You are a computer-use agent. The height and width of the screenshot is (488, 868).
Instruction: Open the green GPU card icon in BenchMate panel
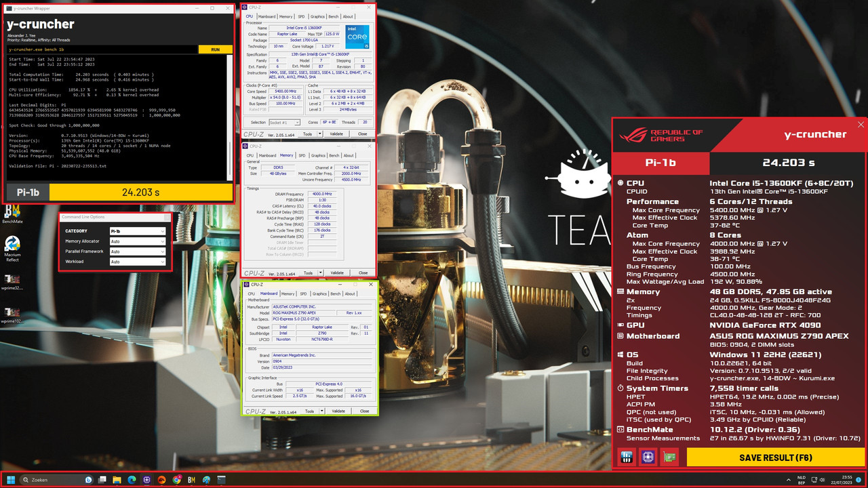click(x=671, y=457)
